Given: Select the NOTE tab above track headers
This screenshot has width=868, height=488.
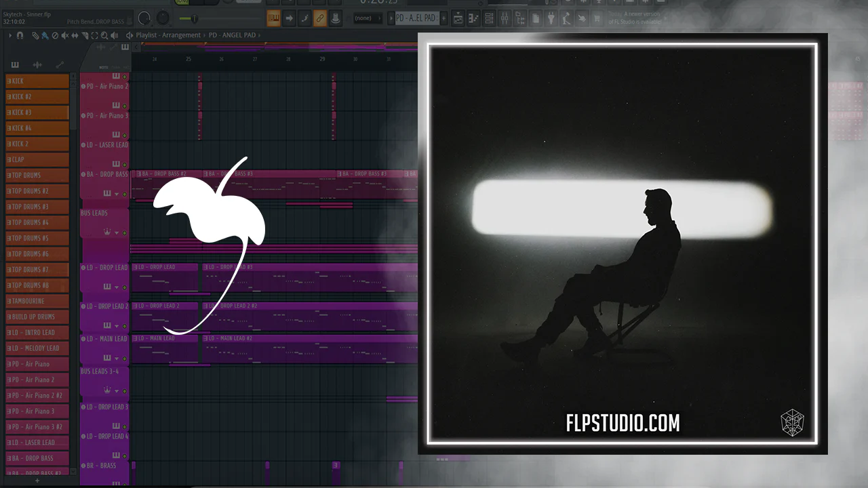Looking at the screenshot, I should [x=103, y=67].
